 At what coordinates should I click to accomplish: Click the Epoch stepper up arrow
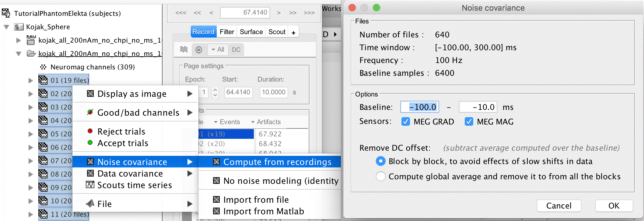pyautogui.click(x=215, y=90)
